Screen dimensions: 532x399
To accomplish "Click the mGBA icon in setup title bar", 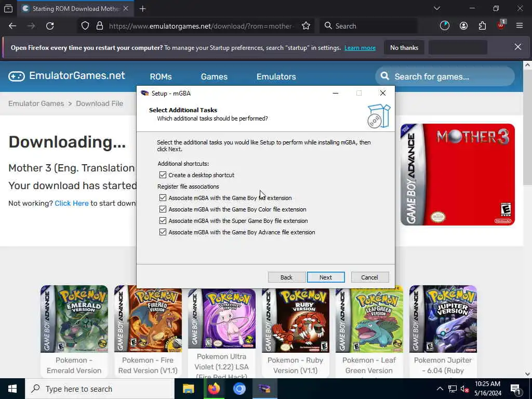I will pyautogui.click(x=145, y=94).
